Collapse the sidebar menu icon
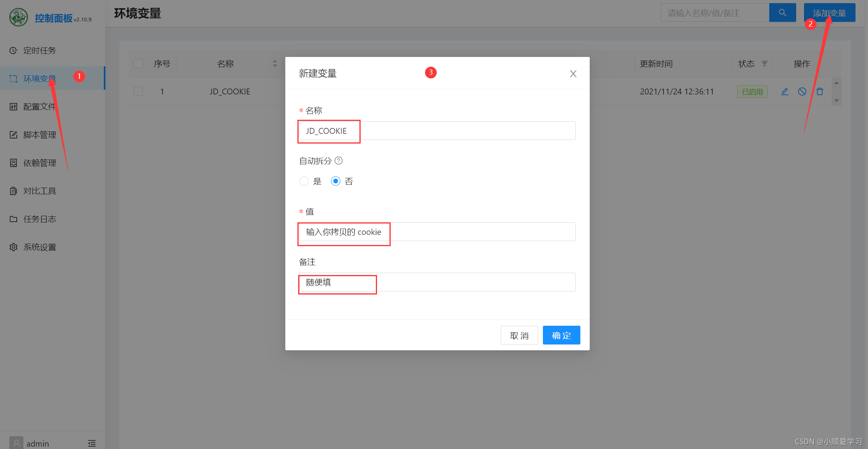Screen dimensions: 868x449 (x=92, y=444)
